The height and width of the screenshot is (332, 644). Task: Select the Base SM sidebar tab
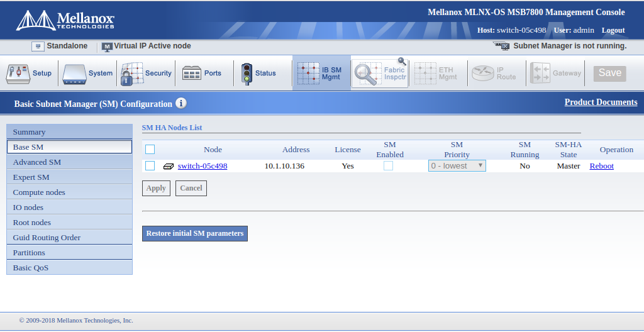(x=69, y=147)
